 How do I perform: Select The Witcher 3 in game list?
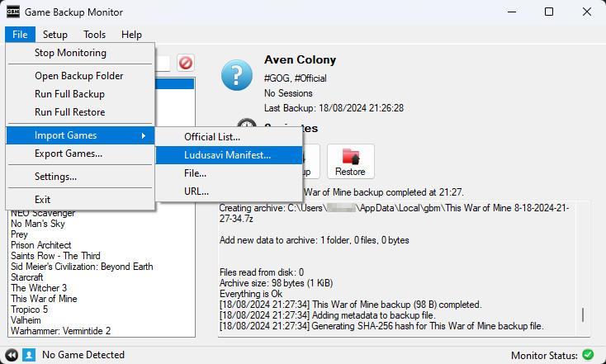point(39,288)
